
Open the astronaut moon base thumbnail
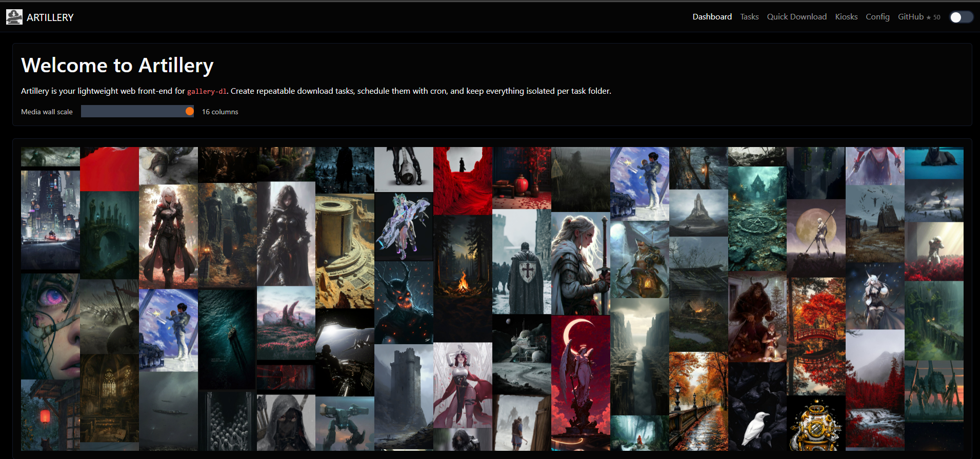point(522,354)
